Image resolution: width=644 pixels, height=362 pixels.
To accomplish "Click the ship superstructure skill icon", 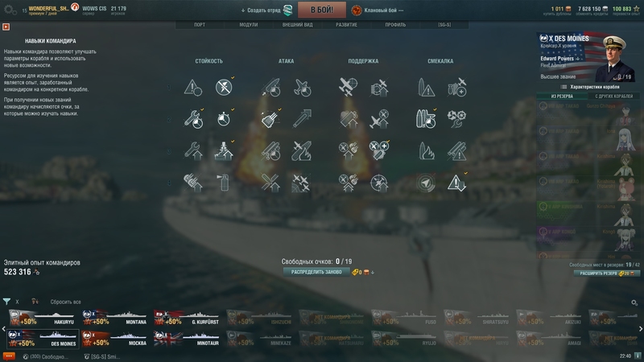I will 224,151.
